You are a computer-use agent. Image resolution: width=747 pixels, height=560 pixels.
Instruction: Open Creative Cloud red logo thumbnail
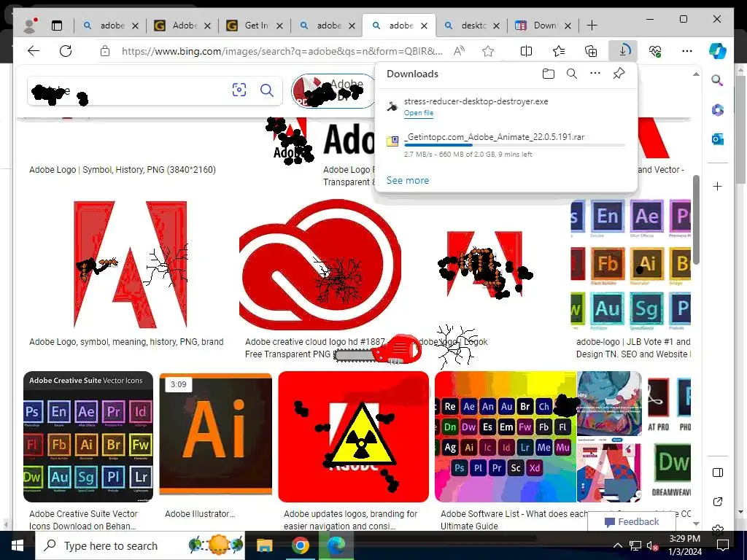pyautogui.click(x=320, y=264)
